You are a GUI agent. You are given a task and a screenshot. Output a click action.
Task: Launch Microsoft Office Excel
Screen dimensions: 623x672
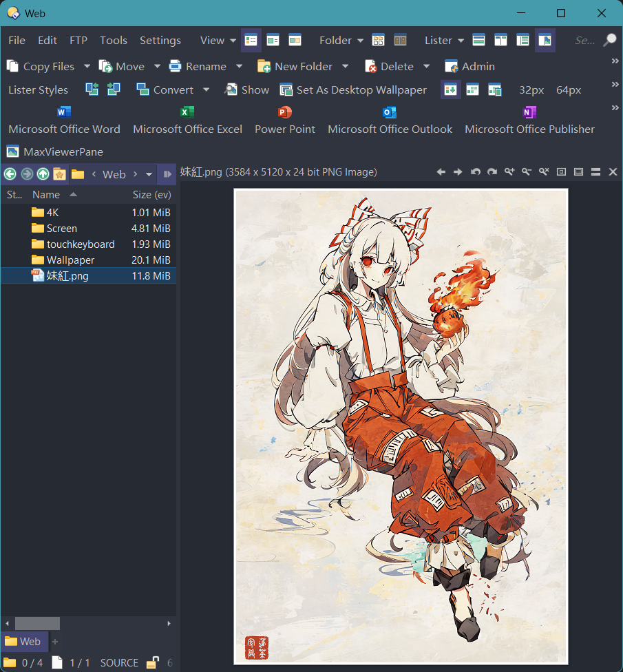(187, 120)
